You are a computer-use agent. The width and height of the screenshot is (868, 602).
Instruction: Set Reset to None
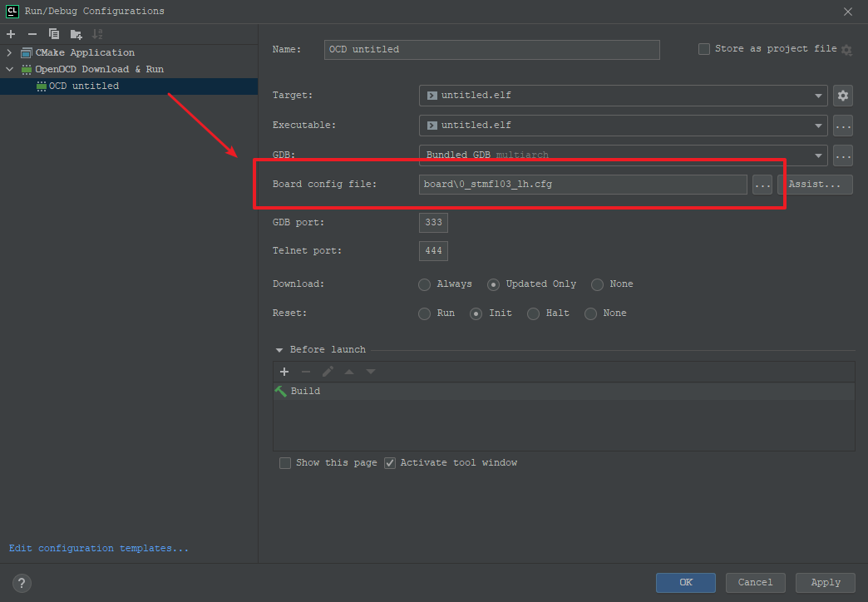[x=591, y=314]
